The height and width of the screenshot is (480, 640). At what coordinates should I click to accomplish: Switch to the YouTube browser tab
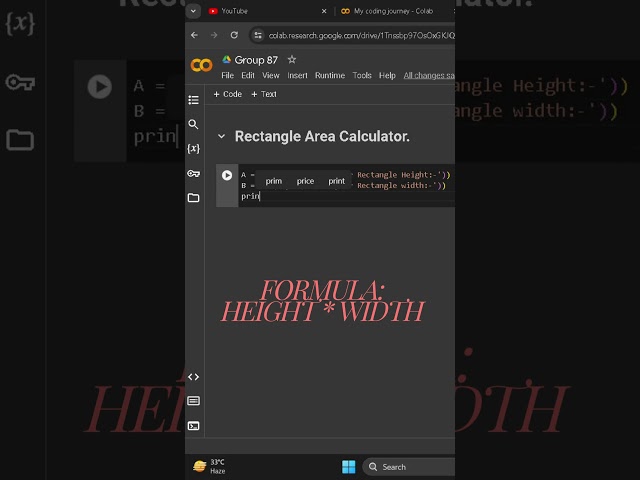click(234, 11)
